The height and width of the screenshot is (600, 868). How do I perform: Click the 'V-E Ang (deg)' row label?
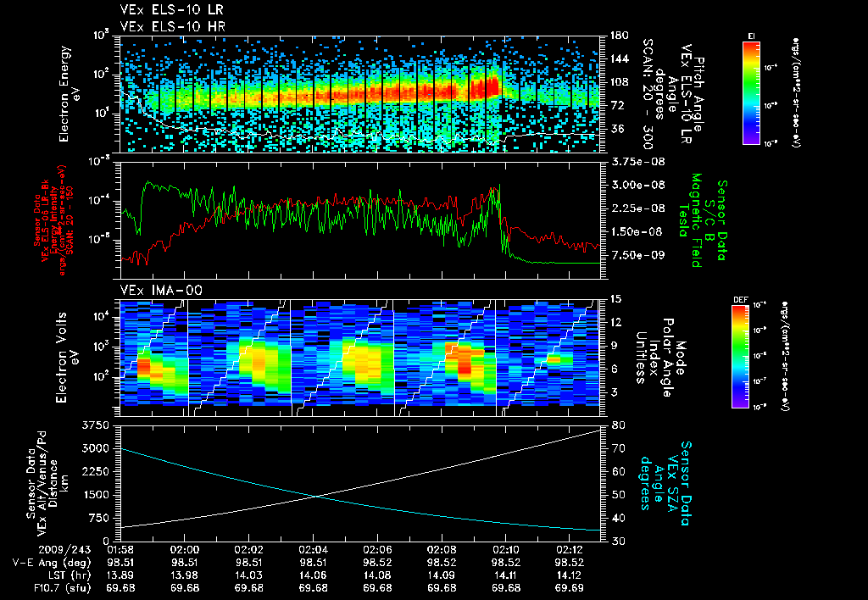pos(52,563)
